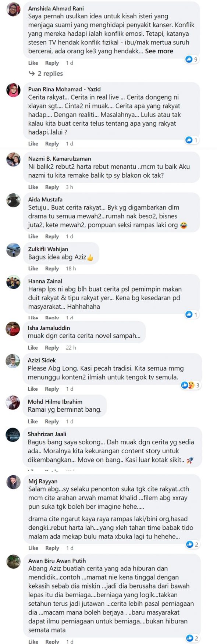
Task: Reply to Nazmi B. Kamarulzaman's comment
Action: click(52, 187)
